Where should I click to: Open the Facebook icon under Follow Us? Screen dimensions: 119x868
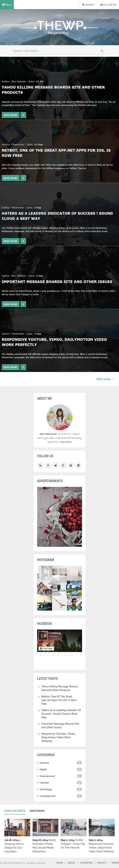pyautogui.click(x=48, y=465)
